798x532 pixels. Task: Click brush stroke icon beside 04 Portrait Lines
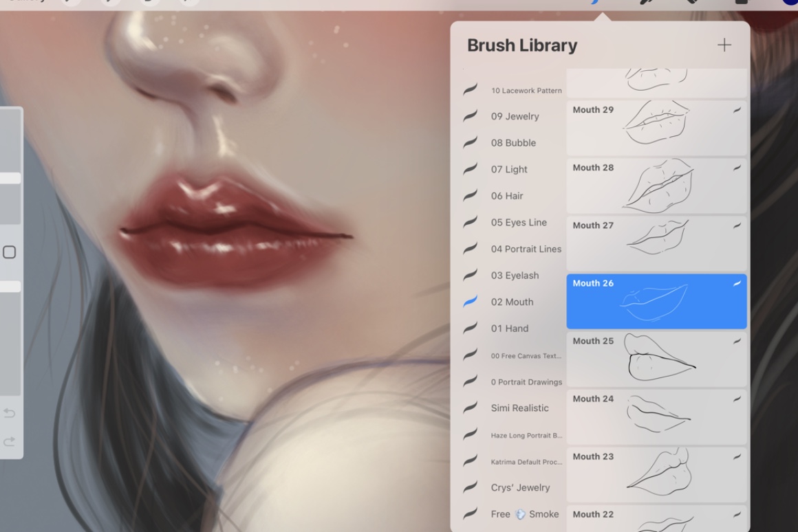(x=471, y=247)
